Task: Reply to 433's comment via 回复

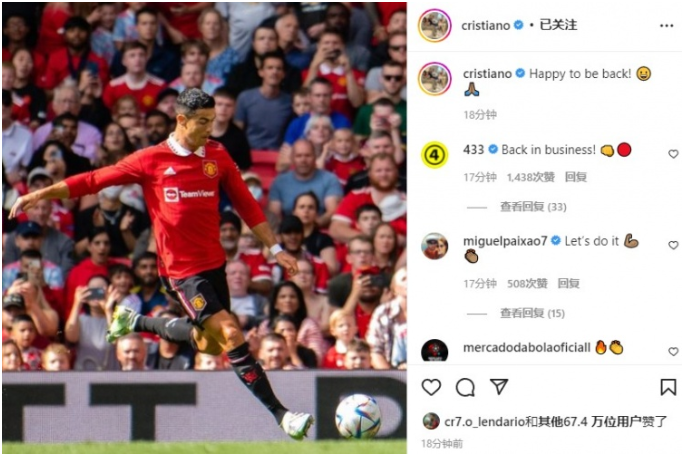Action: [575, 177]
